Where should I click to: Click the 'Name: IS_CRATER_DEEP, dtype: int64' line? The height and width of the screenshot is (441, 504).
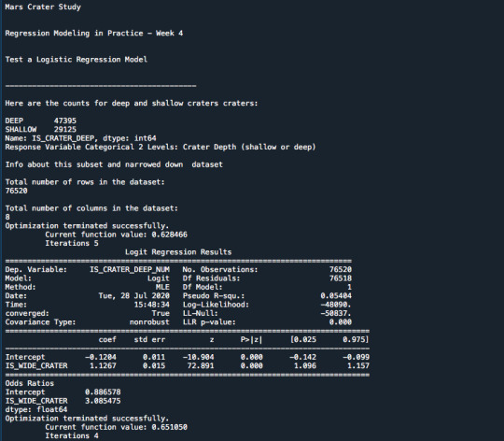(x=80, y=138)
